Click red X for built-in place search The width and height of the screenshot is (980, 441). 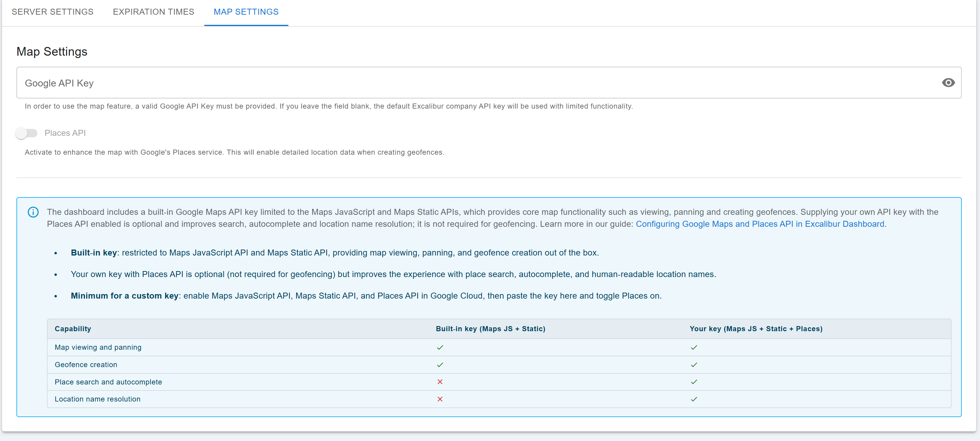[440, 382]
